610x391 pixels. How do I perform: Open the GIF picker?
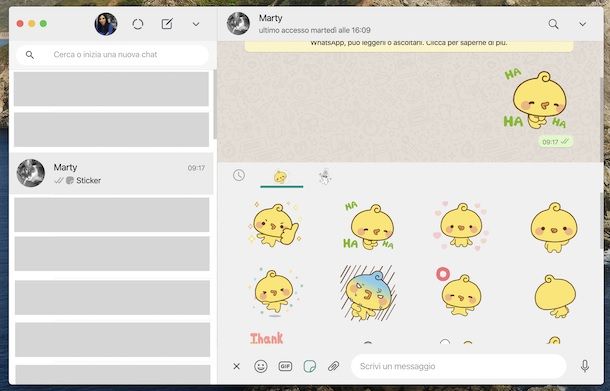(x=285, y=366)
